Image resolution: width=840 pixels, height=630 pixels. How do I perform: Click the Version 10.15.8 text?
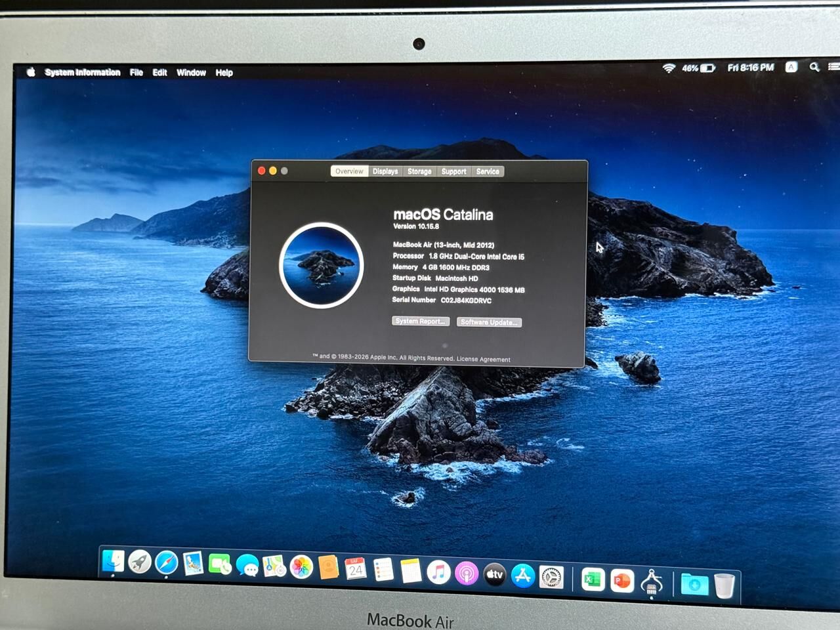pos(416,226)
